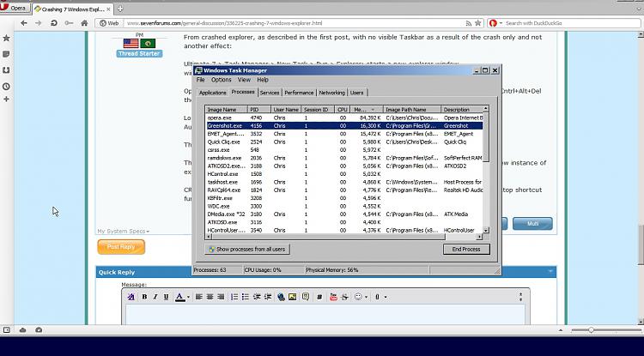Click End Process button

click(x=466, y=249)
